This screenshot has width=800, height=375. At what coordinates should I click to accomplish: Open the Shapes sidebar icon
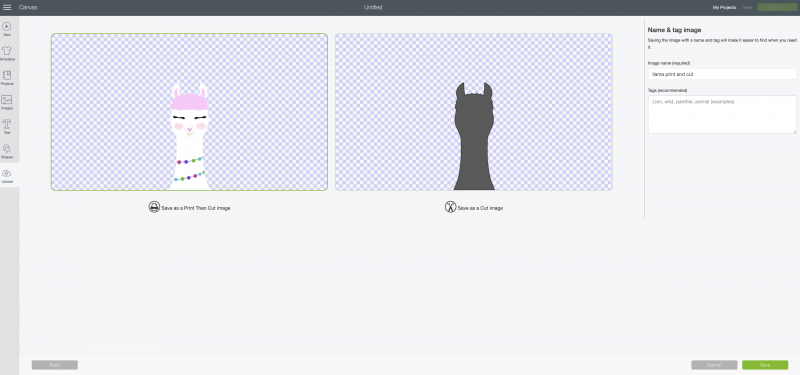tap(7, 148)
